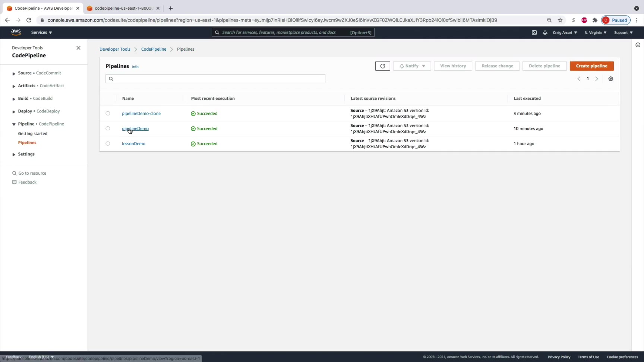Click the AWS services search box
The image size is (644, 362).
[293, 32]
